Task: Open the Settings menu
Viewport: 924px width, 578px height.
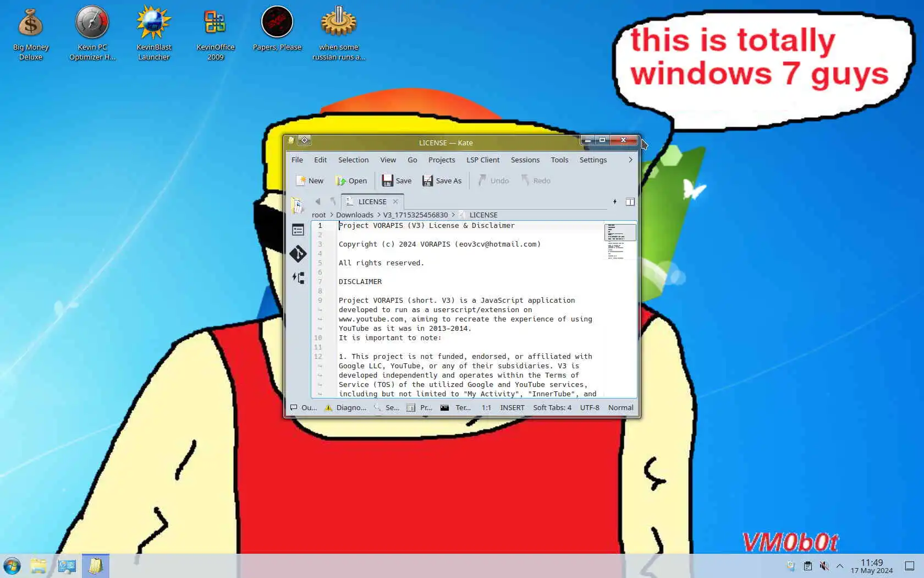Action: [593, 160]
